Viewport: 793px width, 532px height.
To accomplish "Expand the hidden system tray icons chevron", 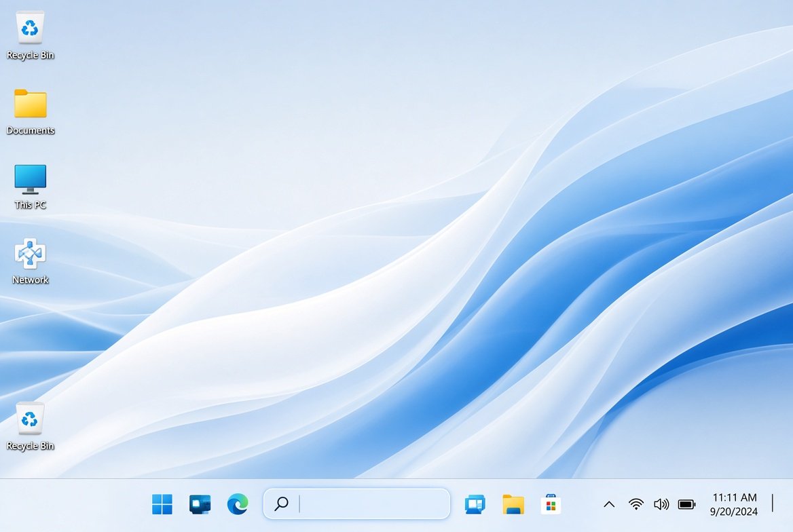I will click(610, 504).
